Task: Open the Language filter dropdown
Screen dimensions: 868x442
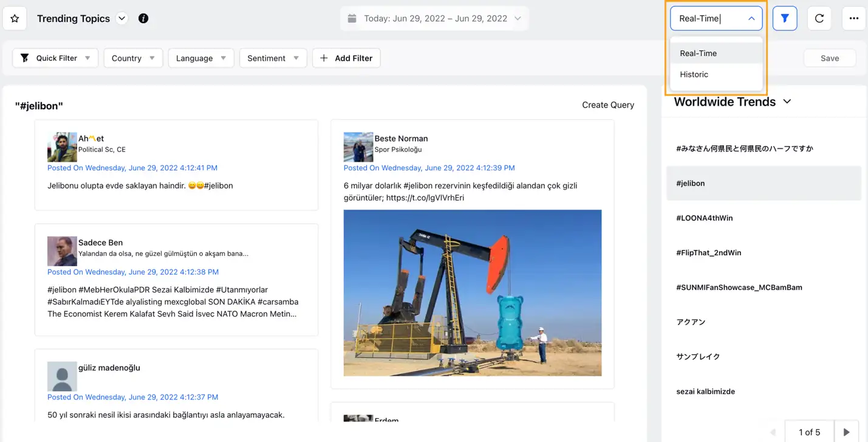Action: (200, 58)
